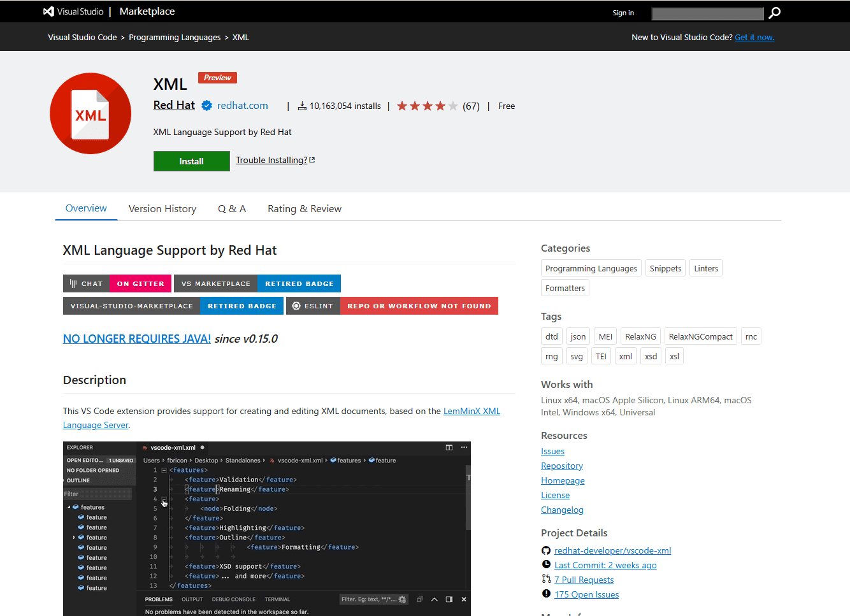Open the Trouble Installing link
The width and height of the screenshot is (850, 616).
pos(275,160)
